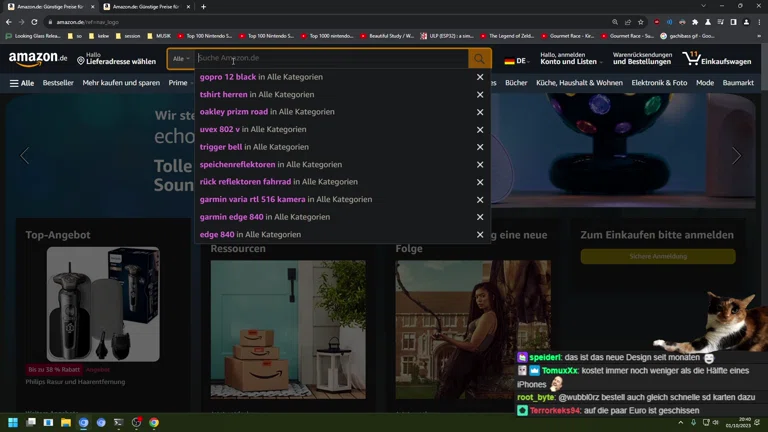The width and height of the screenshot is (768, 432).
Task: Select 'gopro 12 black' suggestion
Action: click(261, 77)
